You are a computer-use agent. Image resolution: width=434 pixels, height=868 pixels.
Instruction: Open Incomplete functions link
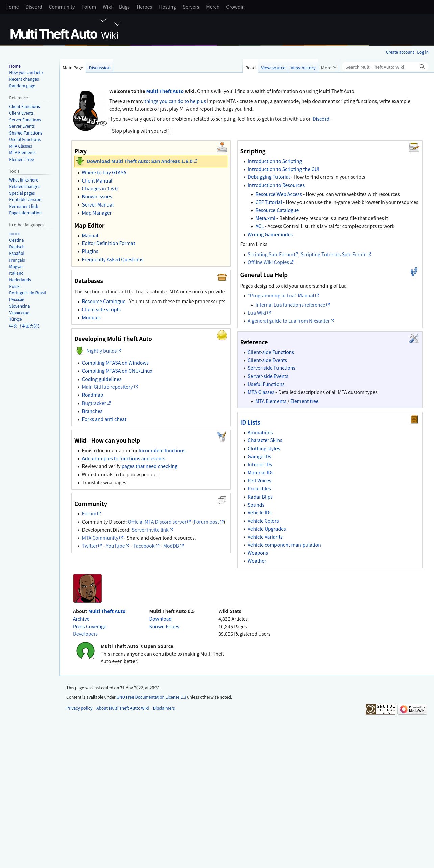(x=162, y=450)
